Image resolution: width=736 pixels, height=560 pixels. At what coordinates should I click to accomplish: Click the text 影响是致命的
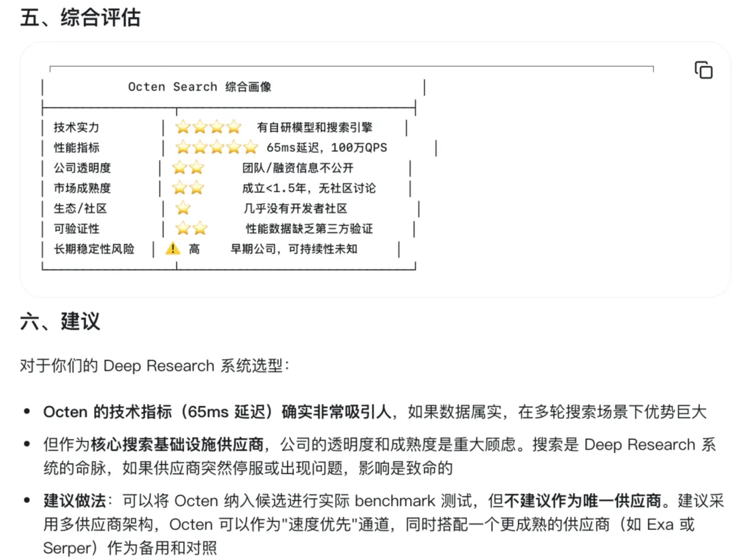(405, 467)
